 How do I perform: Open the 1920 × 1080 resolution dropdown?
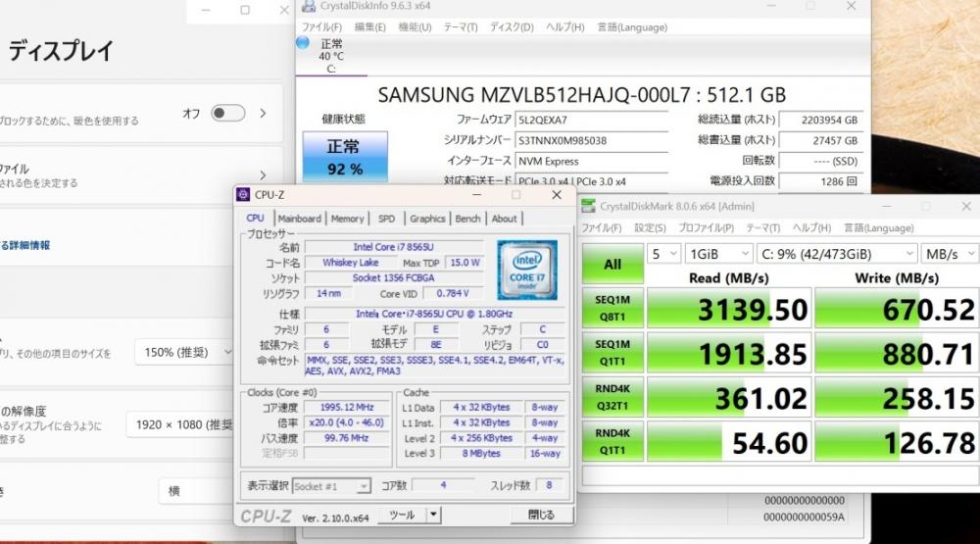[181, 424]
